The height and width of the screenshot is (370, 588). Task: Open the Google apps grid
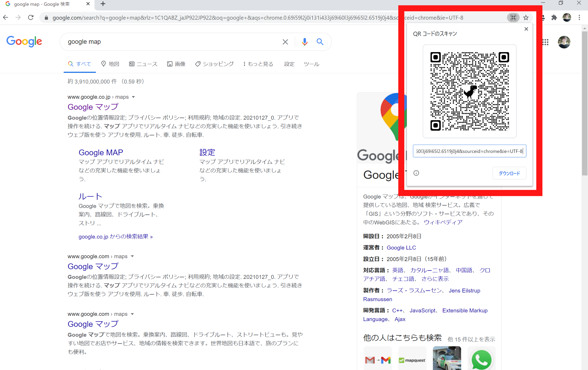(545, 42)
